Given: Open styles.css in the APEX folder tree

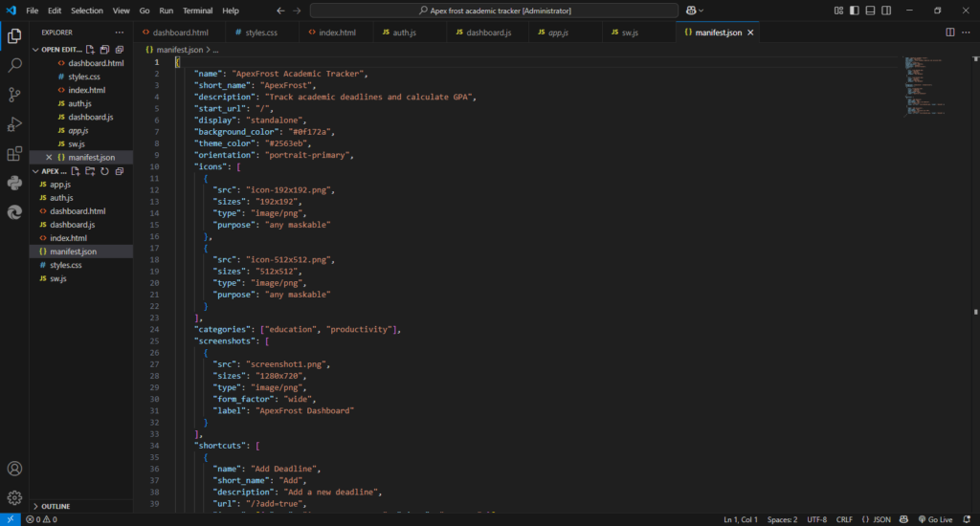Looking at the screenshot, I should coord(66,265).
